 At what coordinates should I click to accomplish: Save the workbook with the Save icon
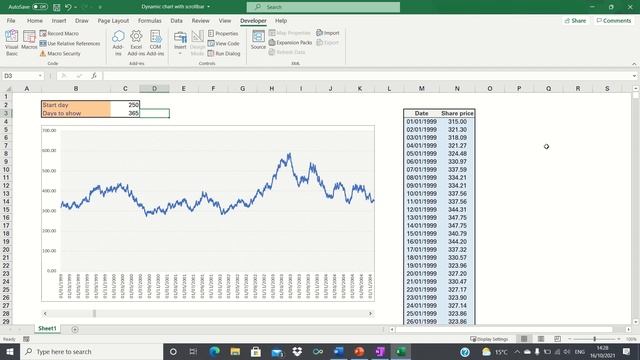pyautogui.click(x=57, y=7)
